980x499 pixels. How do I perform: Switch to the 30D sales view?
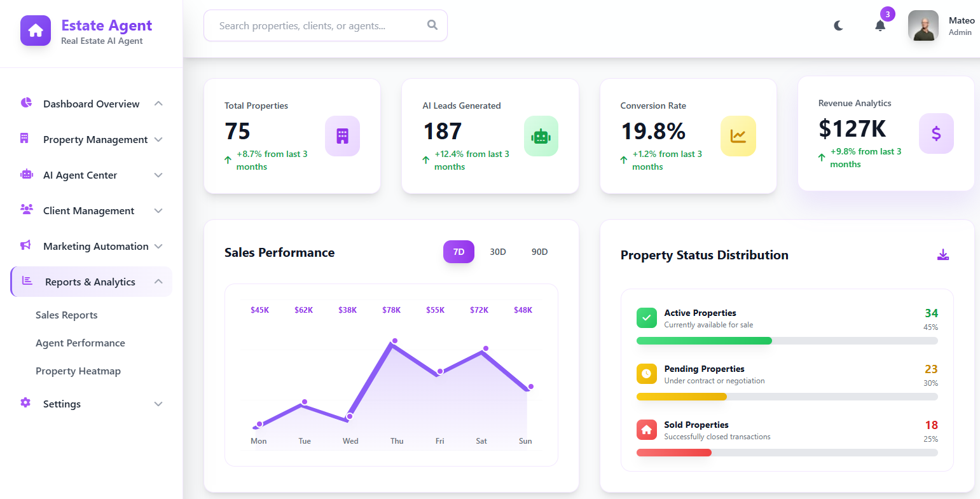click(x=498, y=252)
